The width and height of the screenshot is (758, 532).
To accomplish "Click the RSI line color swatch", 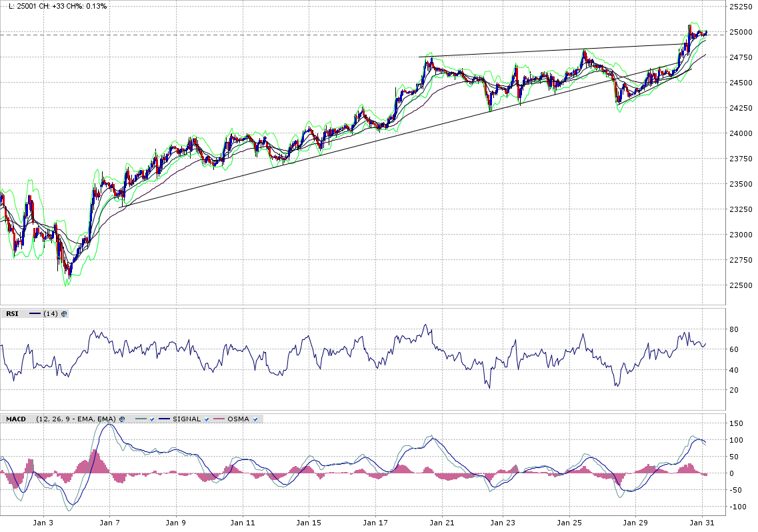I will [x=35, y=313].
